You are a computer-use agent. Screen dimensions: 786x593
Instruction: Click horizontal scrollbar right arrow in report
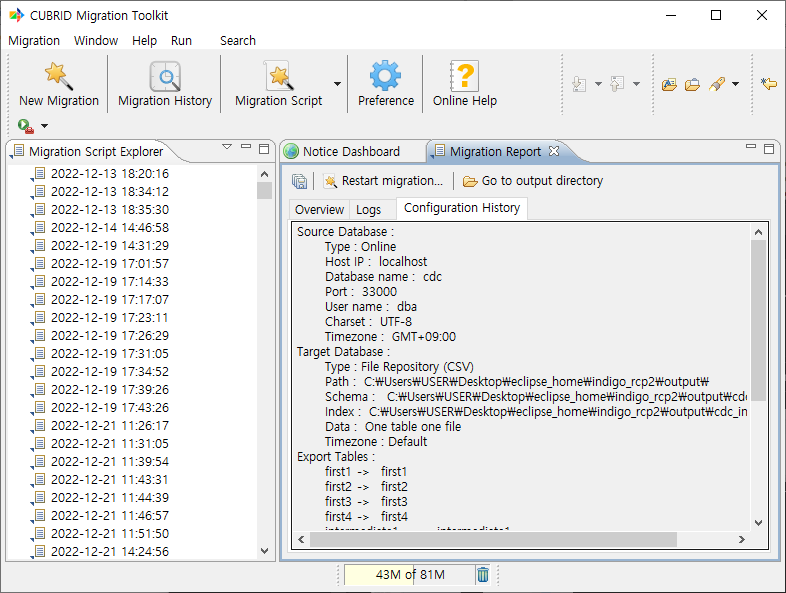click(741, 539)
